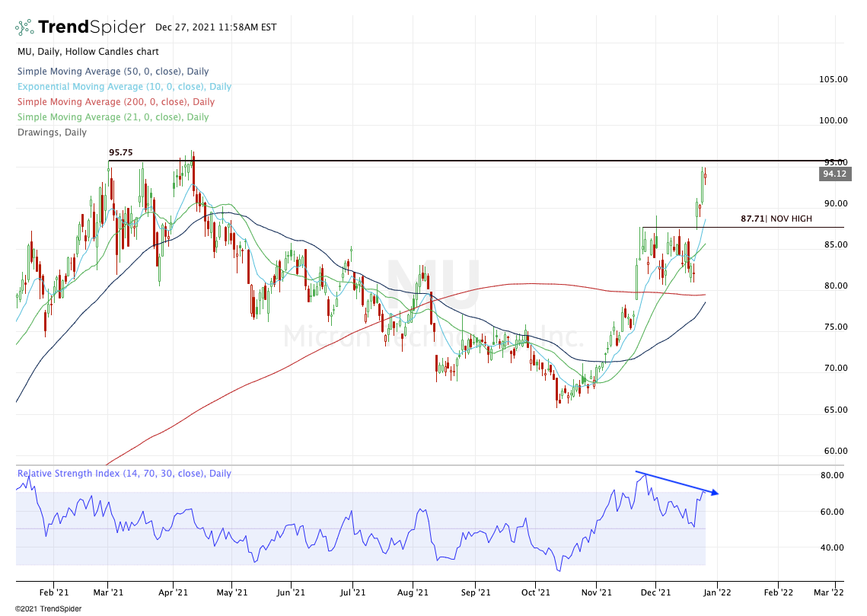Click the TrendSpider logo icon

[x=24, y=27]
